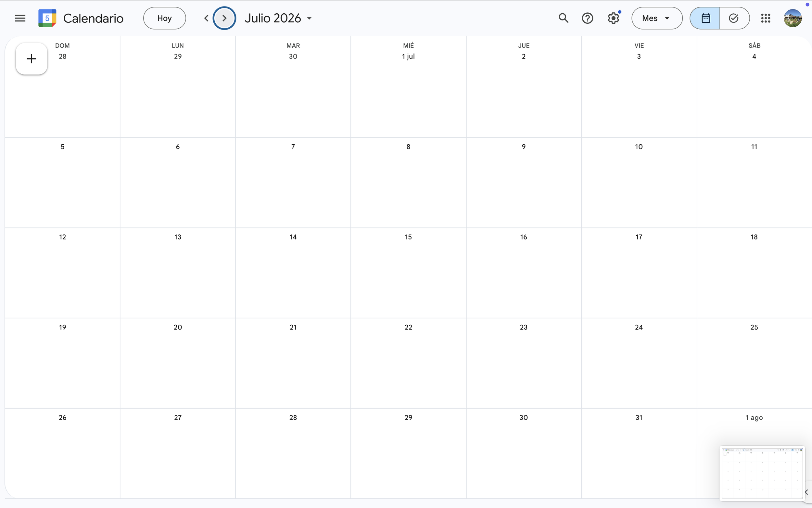This screenshot has height=508, width=812.
Task: Advance to next month arrow
Action: click(224, 18)
